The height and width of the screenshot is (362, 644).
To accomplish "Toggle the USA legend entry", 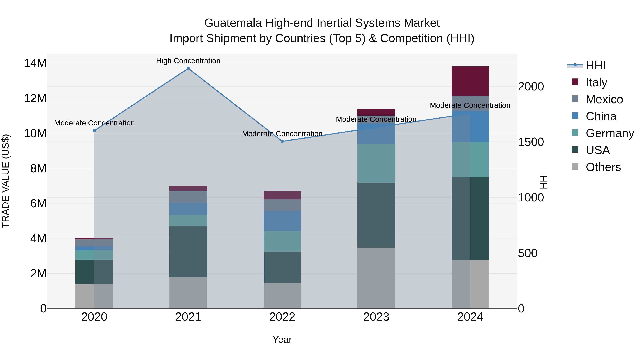I will click(591, 150).
